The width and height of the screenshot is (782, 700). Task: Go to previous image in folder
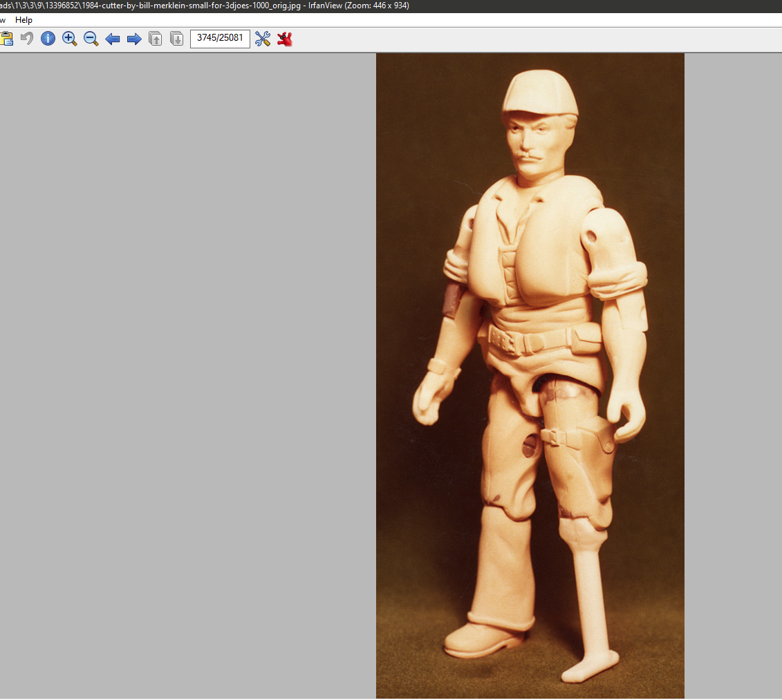pyautogui.click(x=113, y=39)
